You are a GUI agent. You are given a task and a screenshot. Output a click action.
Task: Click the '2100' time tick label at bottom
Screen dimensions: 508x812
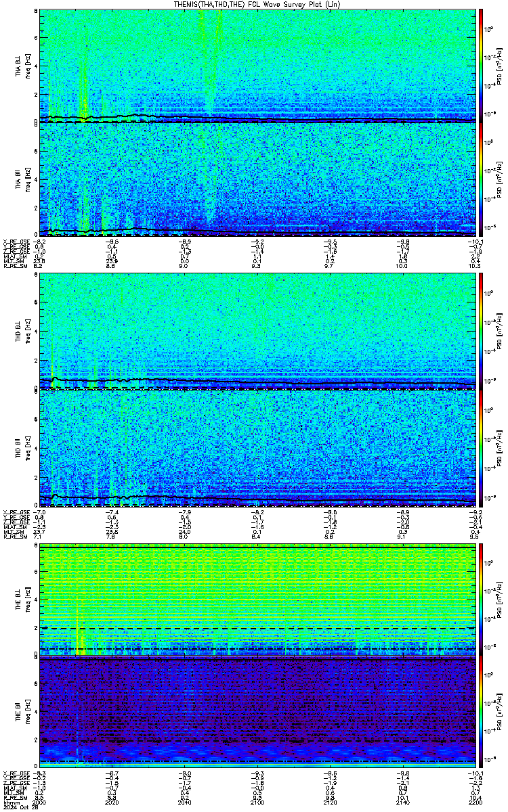pos(257,803)
